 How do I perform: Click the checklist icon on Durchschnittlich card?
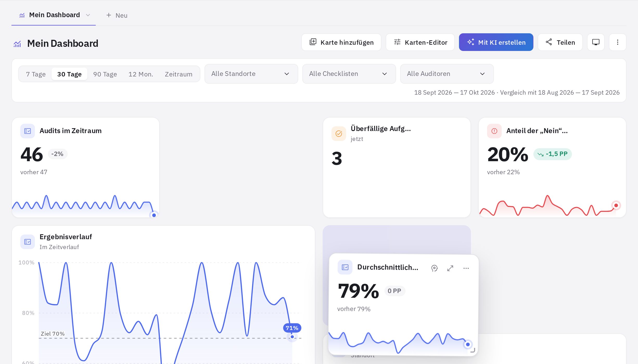[345, 267]
